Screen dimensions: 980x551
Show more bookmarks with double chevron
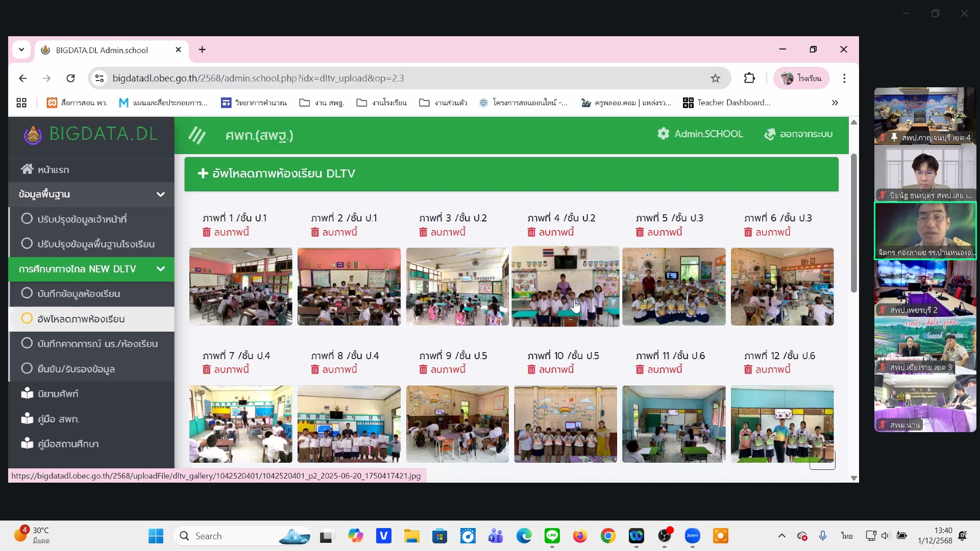click(835, 103)
